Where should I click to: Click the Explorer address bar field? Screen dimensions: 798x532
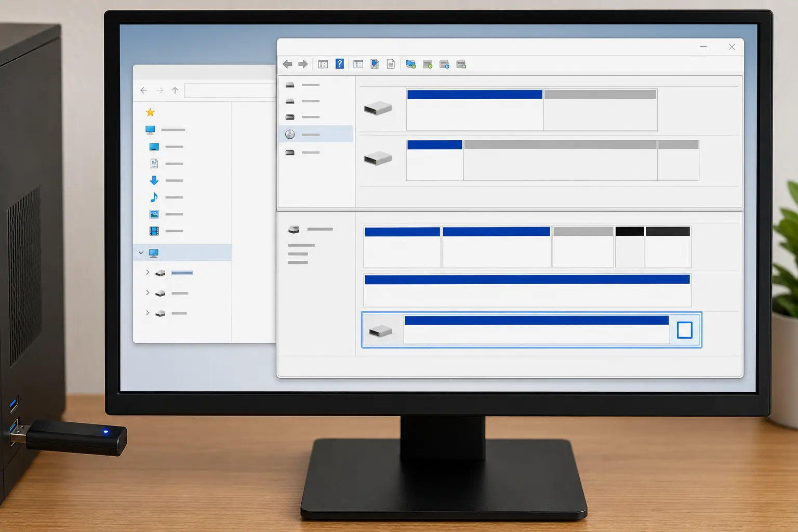click(230, 90)
